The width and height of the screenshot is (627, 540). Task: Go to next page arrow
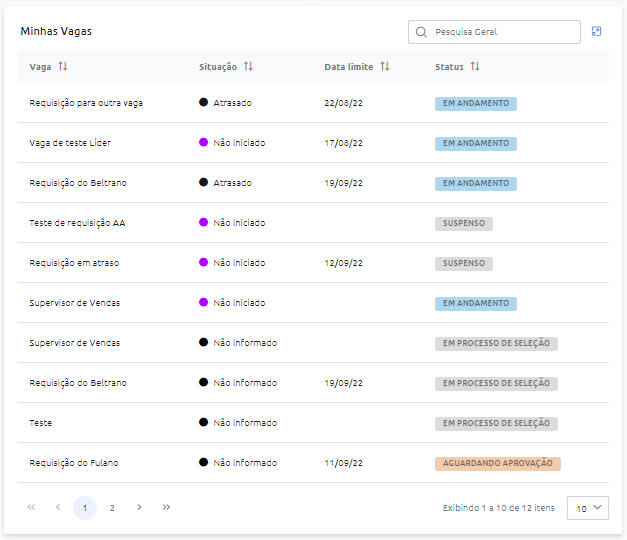click(x=139, y=508)
